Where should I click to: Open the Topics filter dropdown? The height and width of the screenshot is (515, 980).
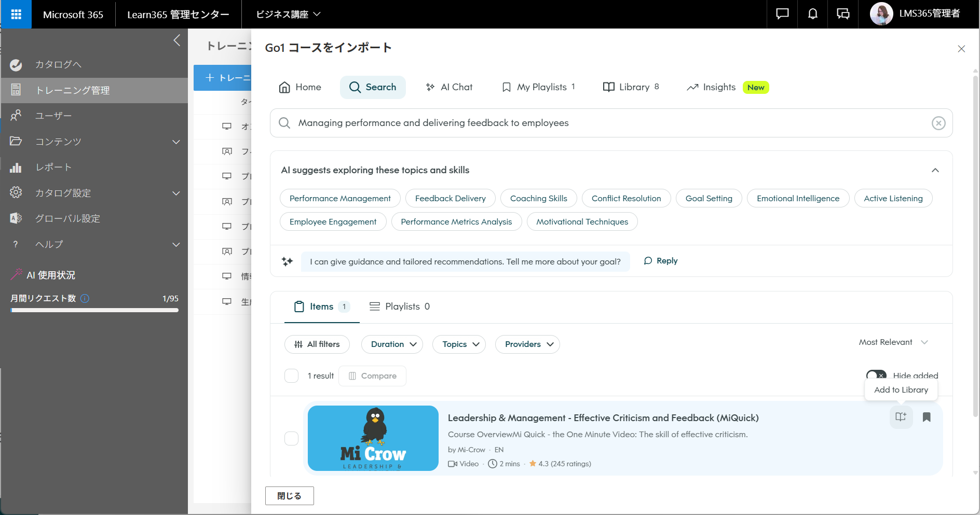tap(459, 344)
